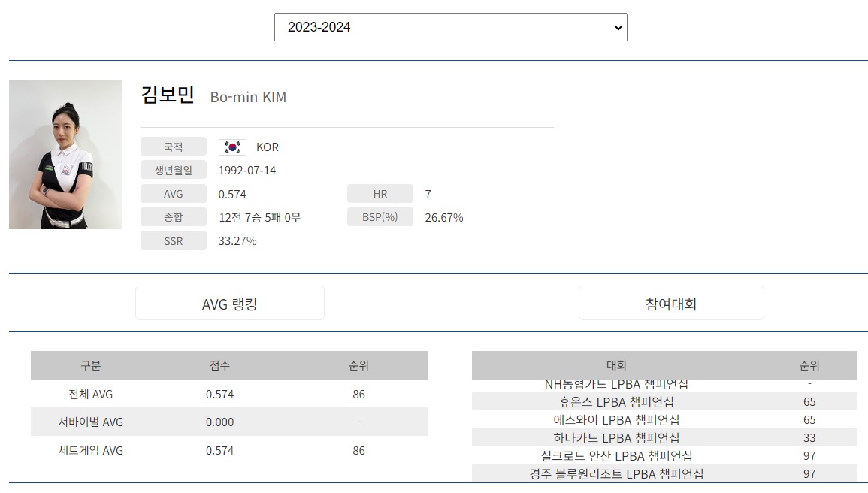Click the 전체 AVG row label
868x493 pixels.
tap(91, 394)
